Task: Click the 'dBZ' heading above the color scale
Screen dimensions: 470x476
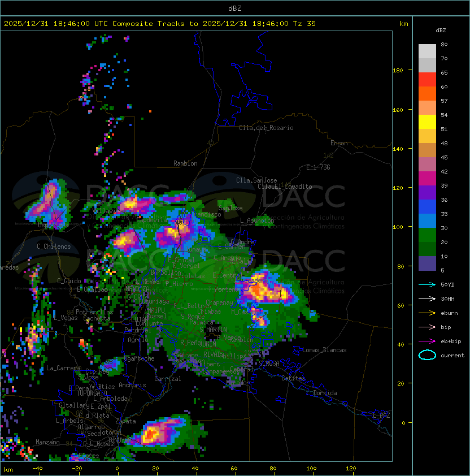Action: (x=441, y=31)
